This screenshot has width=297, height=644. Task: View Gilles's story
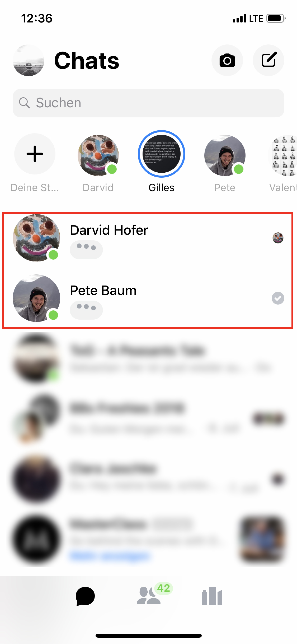coord(162,154)
